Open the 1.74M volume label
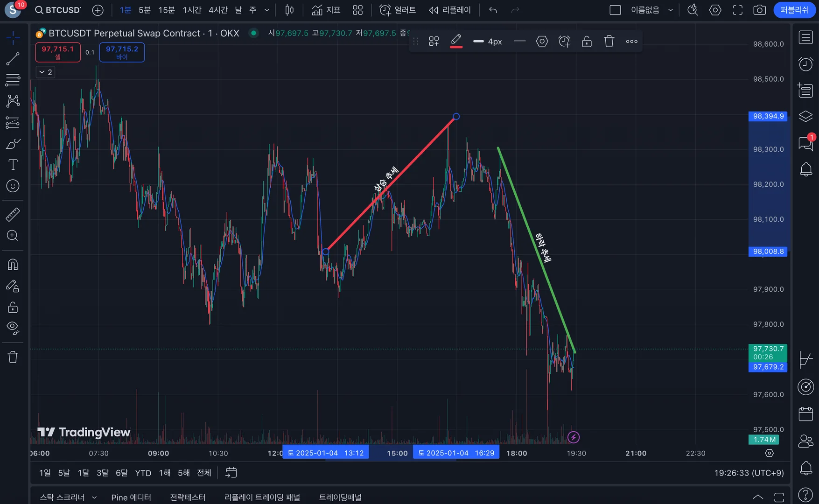Screen dimensions: 819x504 [x=764, y=440]
